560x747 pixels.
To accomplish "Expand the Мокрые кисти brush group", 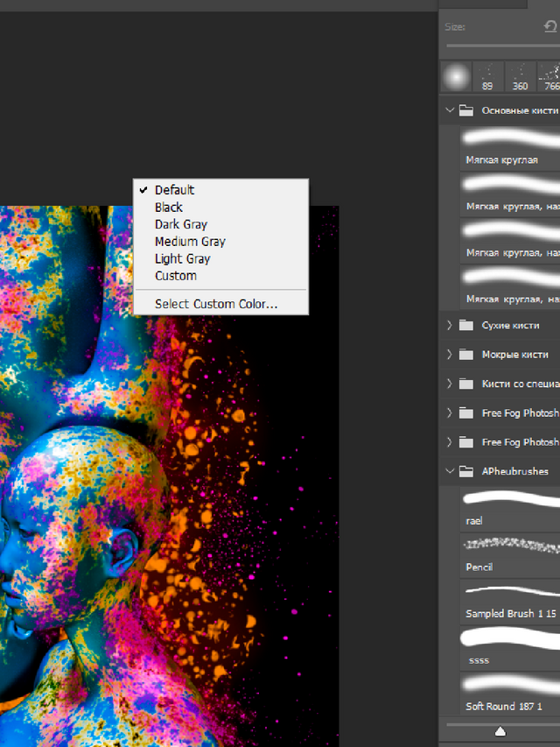I will click(450, 355).
